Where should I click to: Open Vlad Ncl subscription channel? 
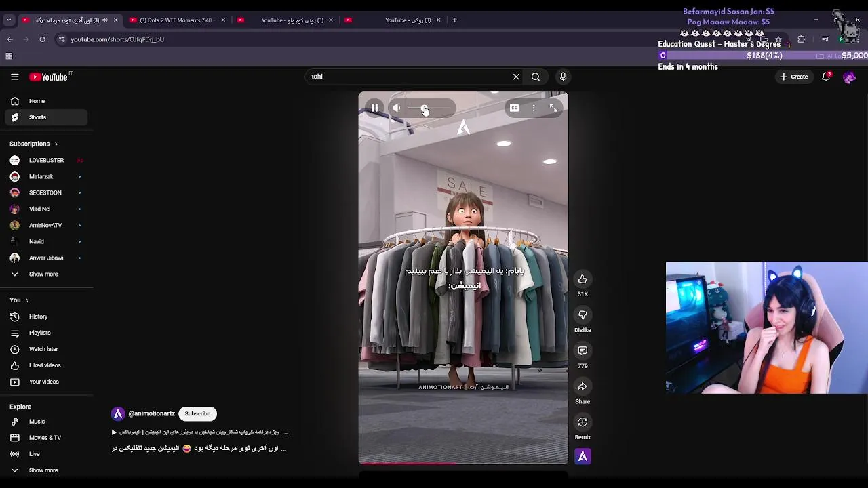(46, 209)
